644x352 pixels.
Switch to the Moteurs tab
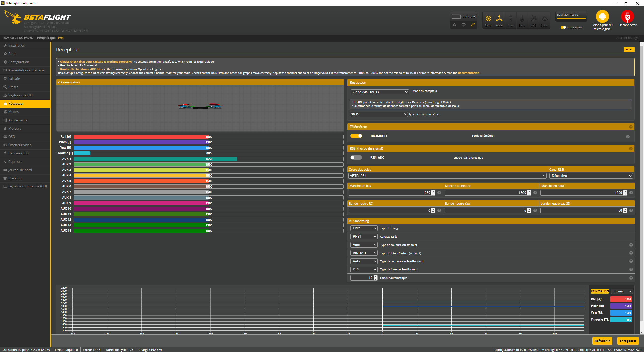click(x=15, y=128)
